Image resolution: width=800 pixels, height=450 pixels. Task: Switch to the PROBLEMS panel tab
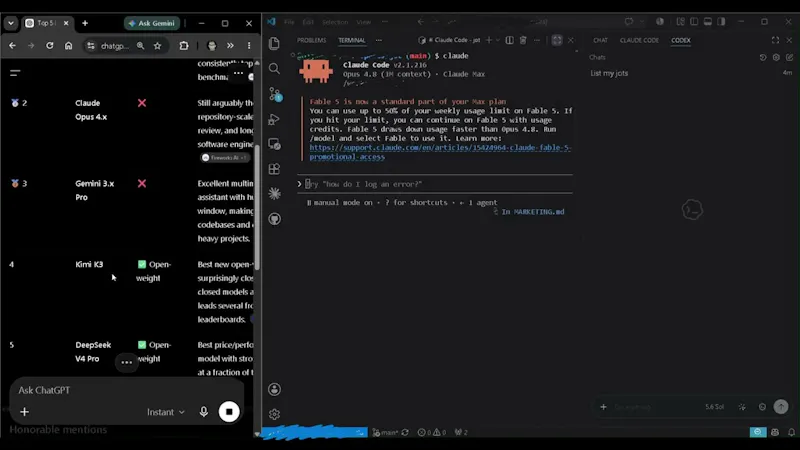(311, 40)
